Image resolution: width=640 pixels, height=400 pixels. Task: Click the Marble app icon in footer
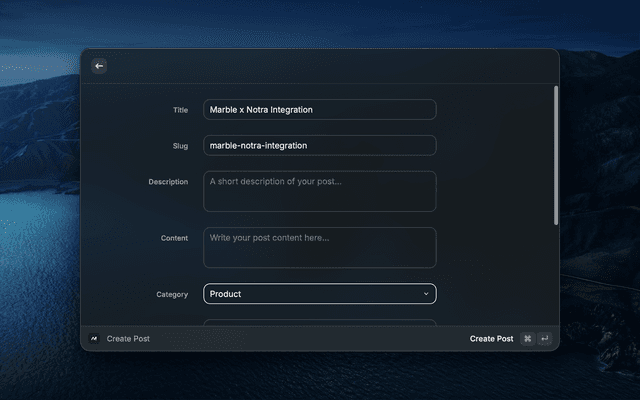(94, 339)
